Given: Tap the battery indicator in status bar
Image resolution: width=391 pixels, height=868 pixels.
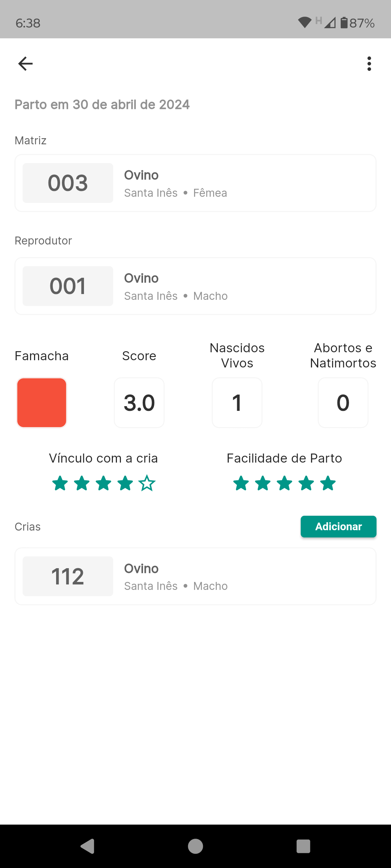Looking at the screenshot, I should click(344, 23).
